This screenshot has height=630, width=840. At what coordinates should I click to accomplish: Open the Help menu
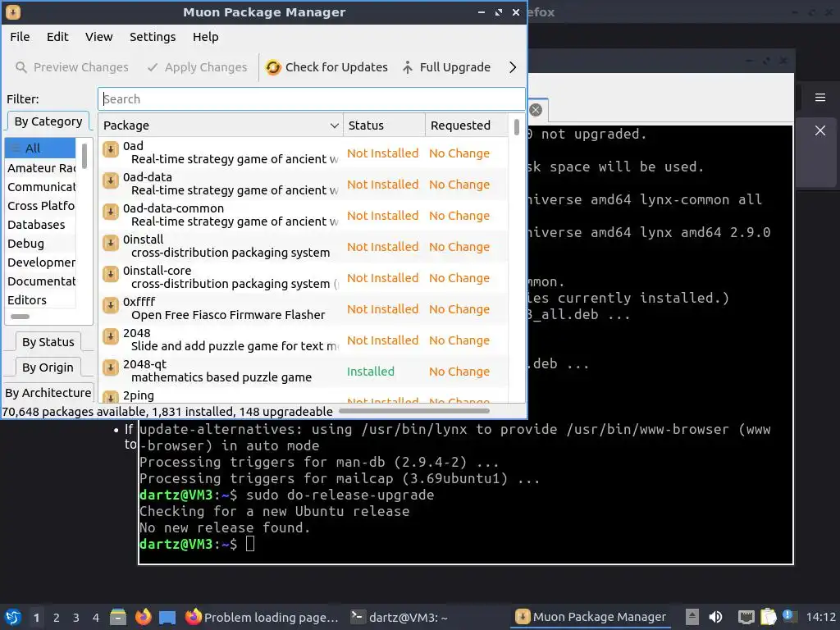click(206, 37)
